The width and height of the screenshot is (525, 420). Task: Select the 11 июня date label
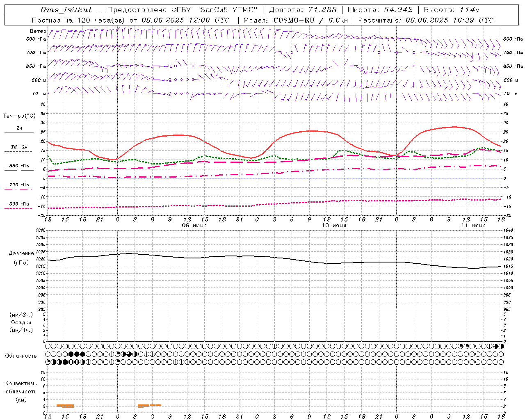(473, 226)
